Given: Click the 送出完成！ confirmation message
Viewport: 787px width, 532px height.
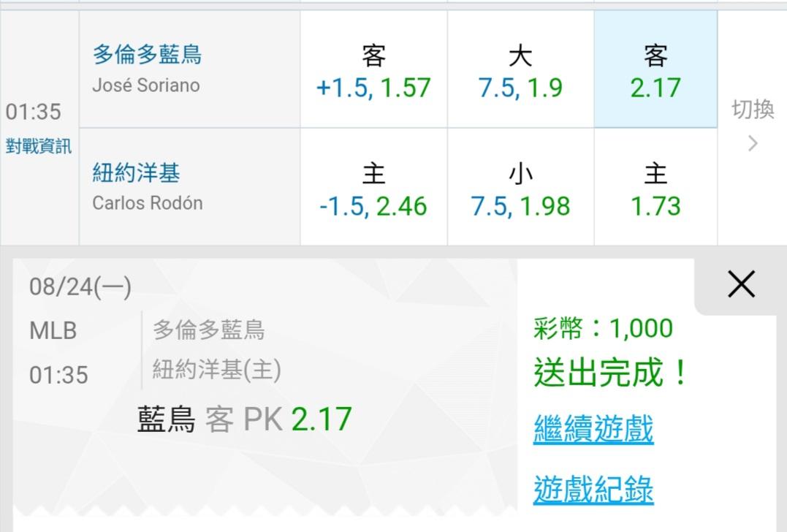Looking at the screenshot, I should coord(611,373).
